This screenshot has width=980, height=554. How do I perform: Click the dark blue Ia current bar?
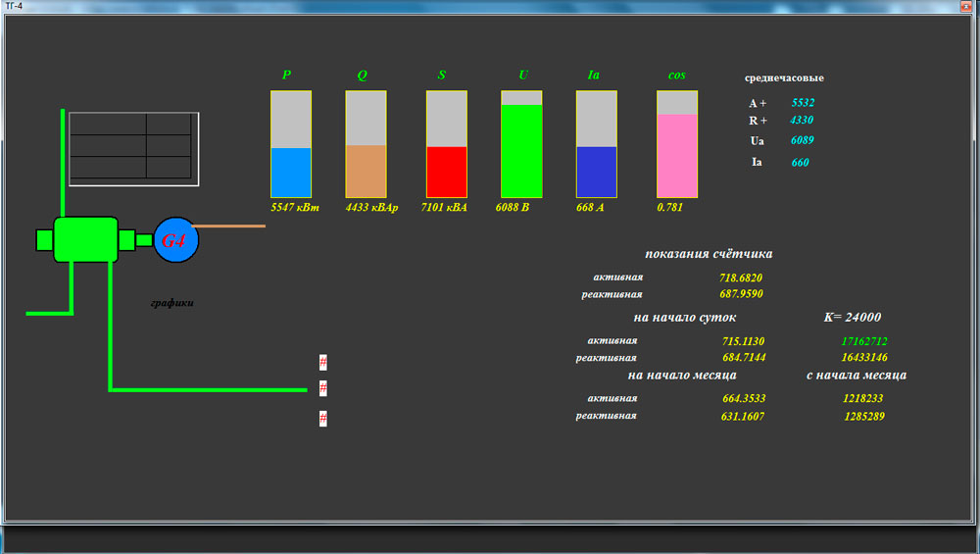tap(596, 172)
